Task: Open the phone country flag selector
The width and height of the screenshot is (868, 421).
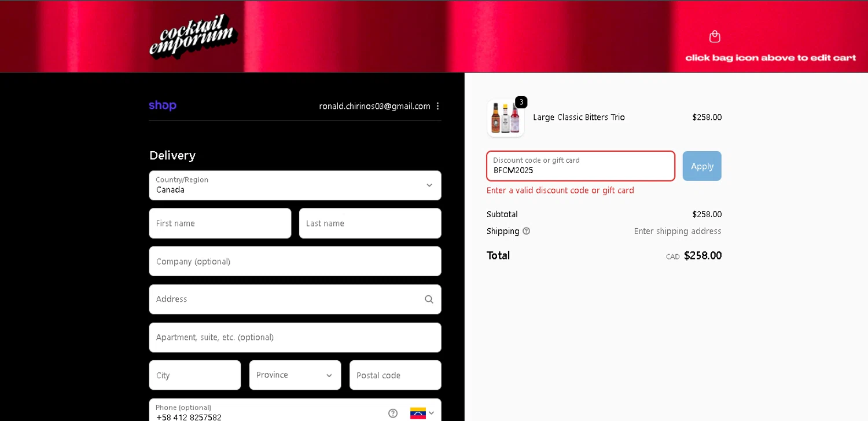Action: click(422, 413)
